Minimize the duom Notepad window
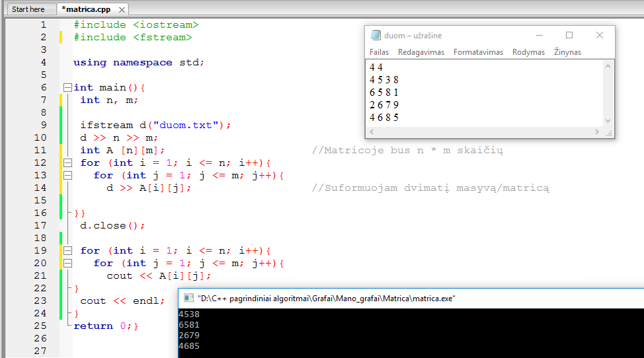Image resolution: width=644 pixels, height=358 pixels. point(540,35)
